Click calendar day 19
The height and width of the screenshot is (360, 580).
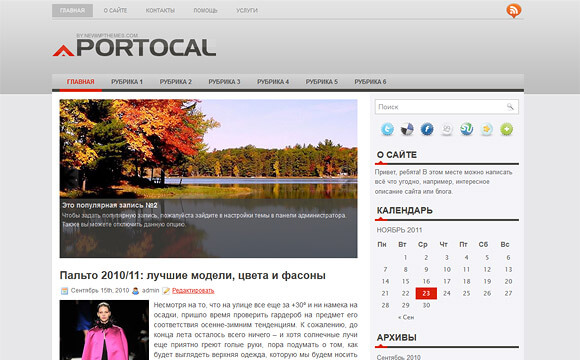click(487, 282)
